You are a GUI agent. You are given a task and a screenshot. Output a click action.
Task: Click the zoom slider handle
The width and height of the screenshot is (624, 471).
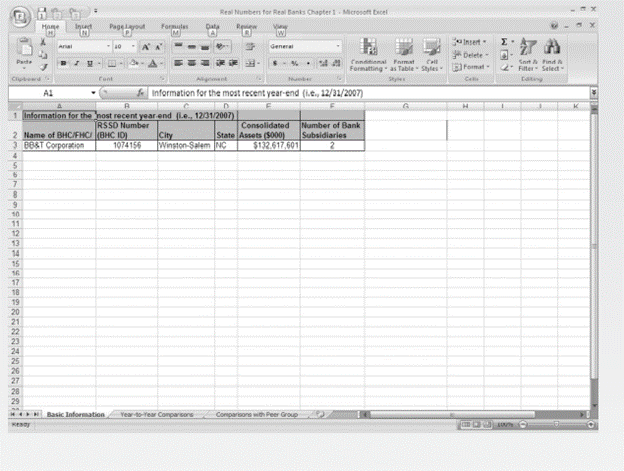coord(556,424)
